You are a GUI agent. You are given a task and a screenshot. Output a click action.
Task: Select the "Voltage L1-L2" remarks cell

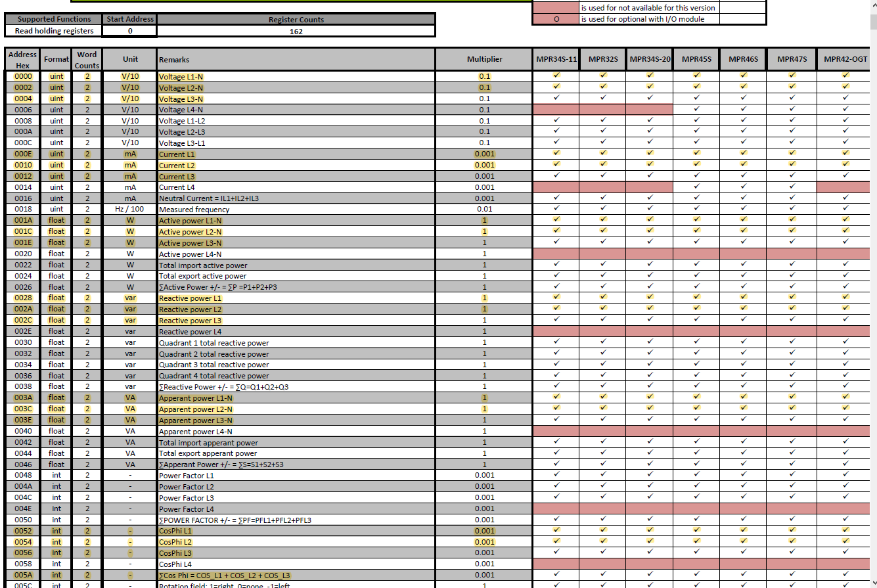coord(296,121)
